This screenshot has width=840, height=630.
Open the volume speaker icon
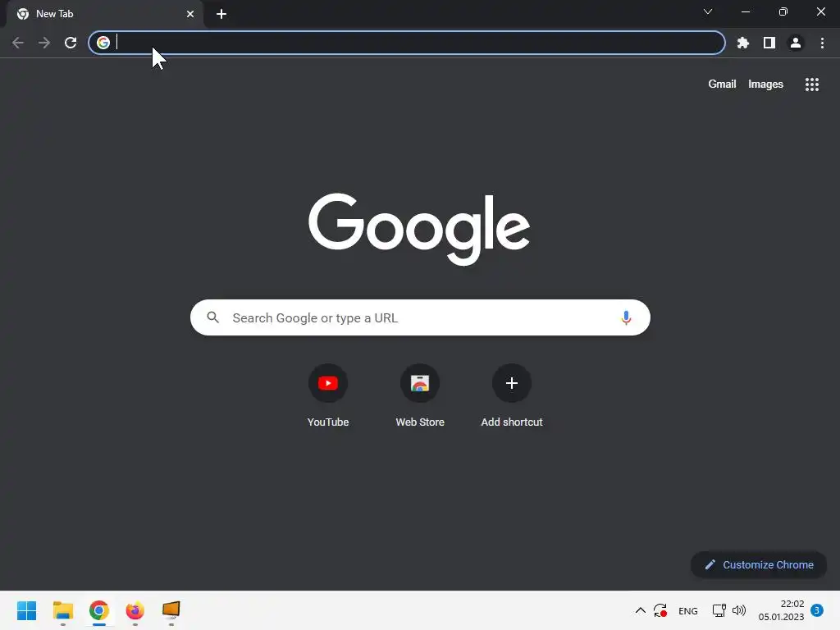point(739,610)
